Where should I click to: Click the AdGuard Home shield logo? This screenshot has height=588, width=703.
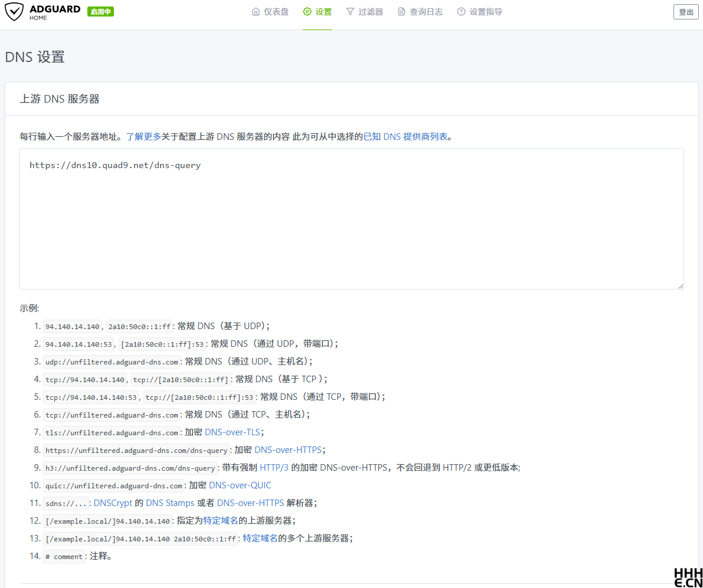pyautogui.click(x=14, y=12)
